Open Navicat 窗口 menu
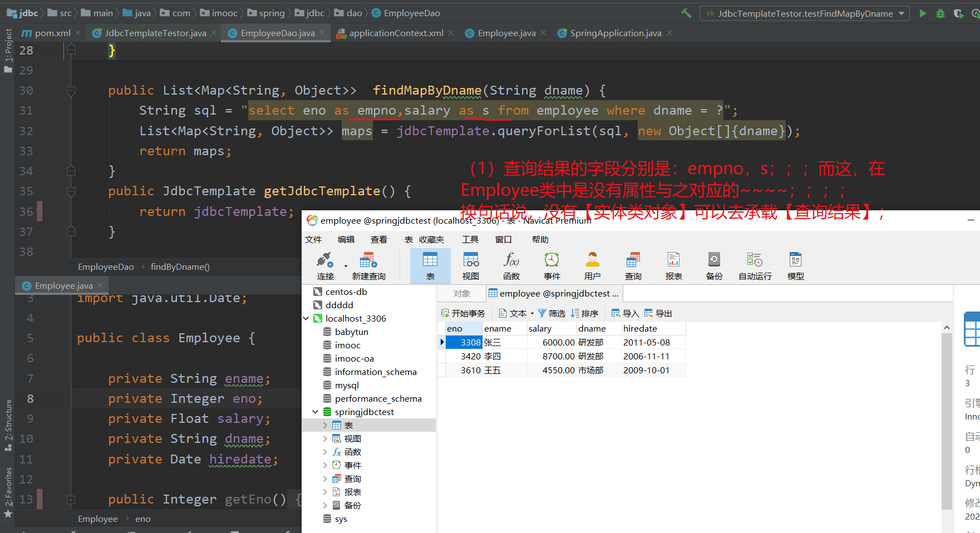The image size is (980, 533). tap(504, 240)
